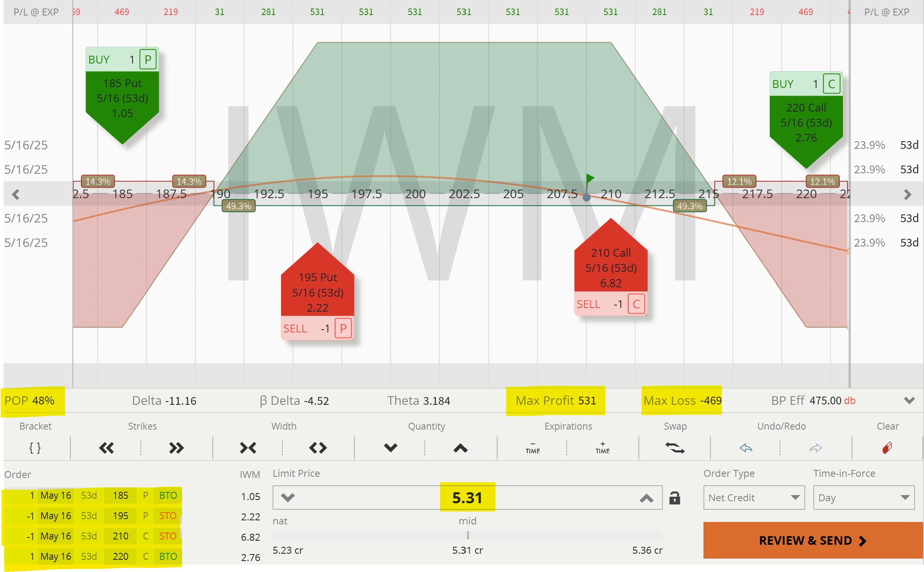Screen dimensions: 924x572
Task: Click the 200 strike on the axis
Action: (415, 194)
